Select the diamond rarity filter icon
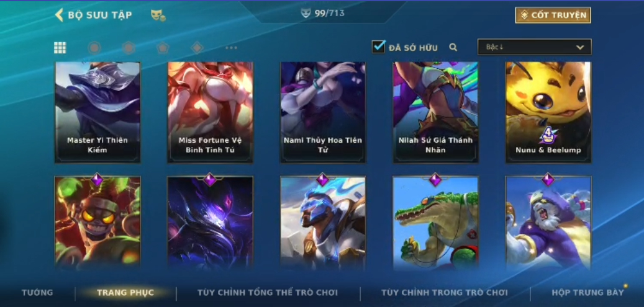Image resolution: width=644 pixels, height=307 pixels. coord(197,48)
